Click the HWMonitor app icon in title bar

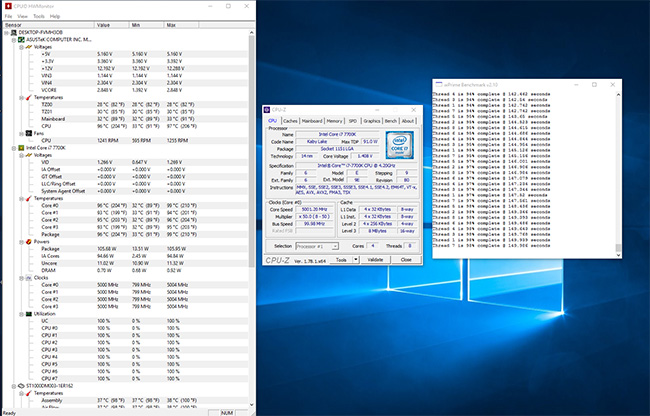coord(8,6)
